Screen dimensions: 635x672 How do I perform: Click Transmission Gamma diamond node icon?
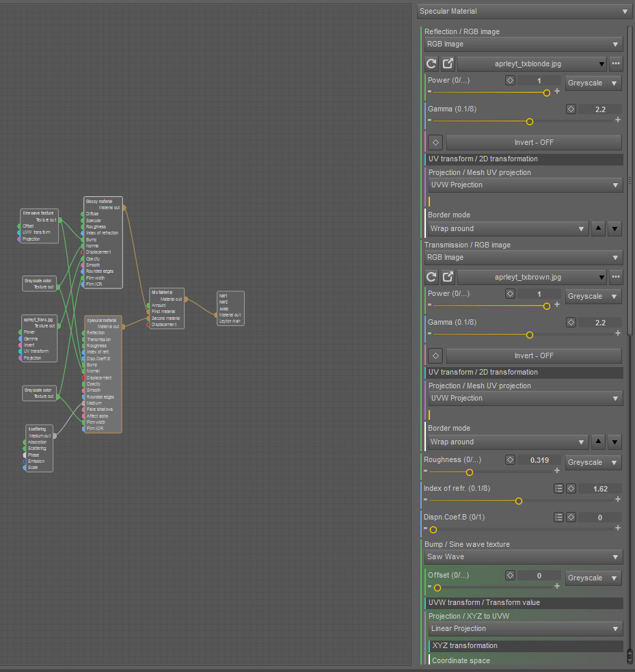(571, 323)
